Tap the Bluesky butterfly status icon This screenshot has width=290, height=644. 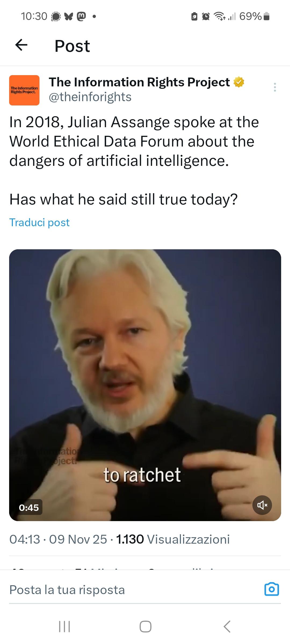point(69,17)
